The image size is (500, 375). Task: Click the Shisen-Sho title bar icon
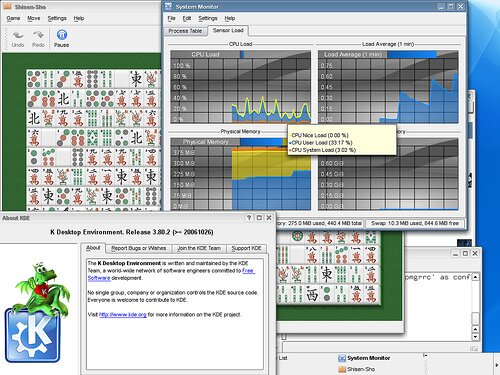tap(7, 6)
